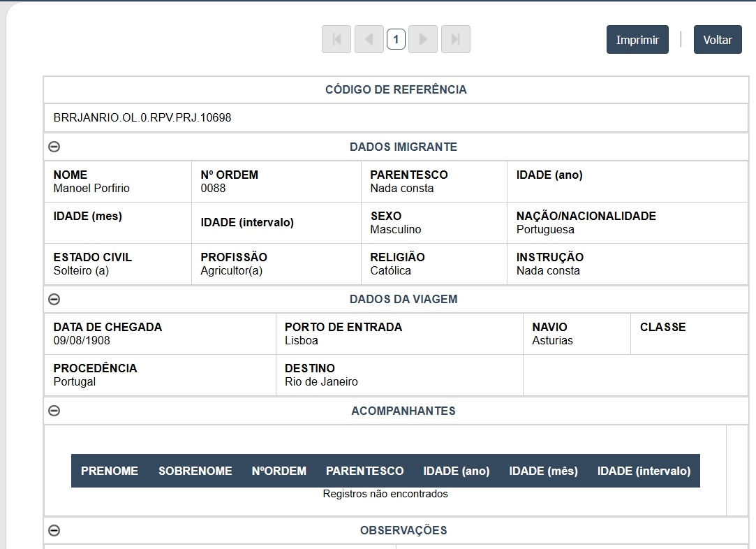Click the IDADE (ano) table column header

tap(457, 471)
